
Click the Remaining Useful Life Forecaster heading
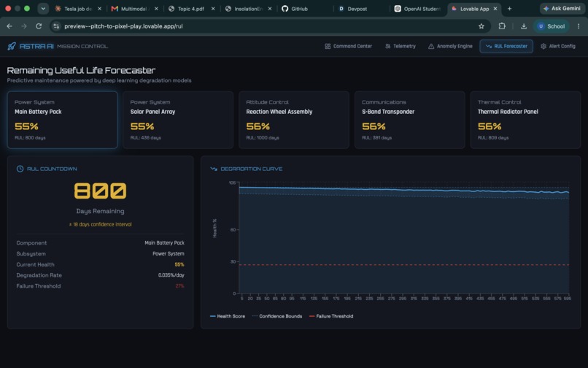coord(81,70)
